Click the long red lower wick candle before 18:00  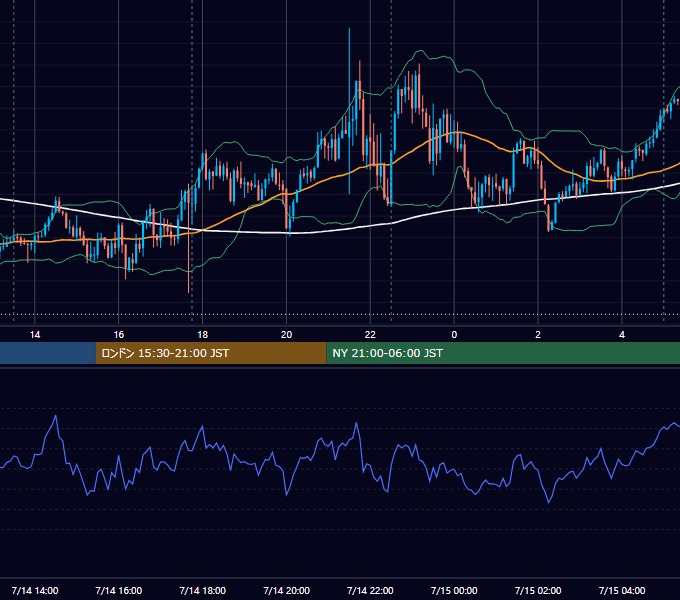pyautogui.click(x=188, y=238)
